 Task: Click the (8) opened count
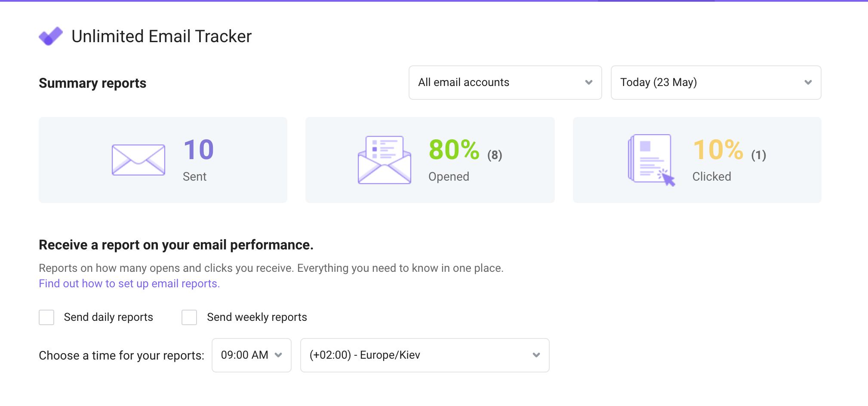point(495,155)
